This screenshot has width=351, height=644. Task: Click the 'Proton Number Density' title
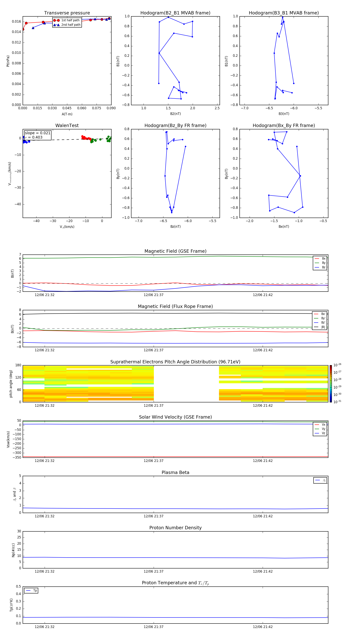[x=175, y=528]
